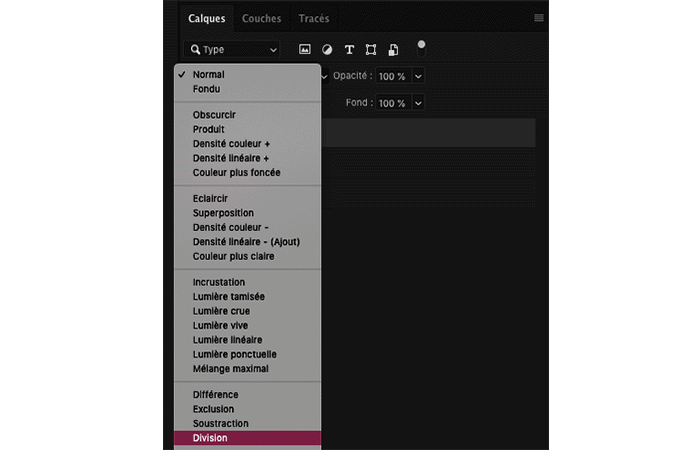The image size is (700, 450).
Task: Switch to the Tracés tab
Action: (314, 18)
